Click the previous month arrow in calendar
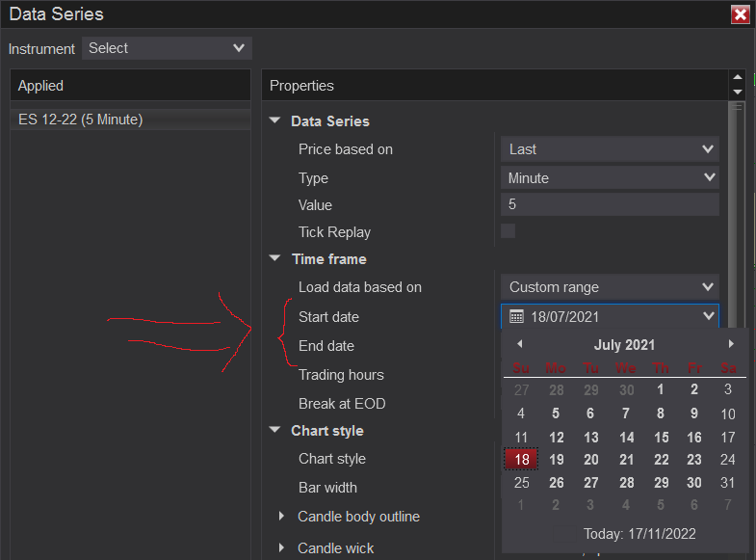Screen dimensions: 756x560 point(520,344)
